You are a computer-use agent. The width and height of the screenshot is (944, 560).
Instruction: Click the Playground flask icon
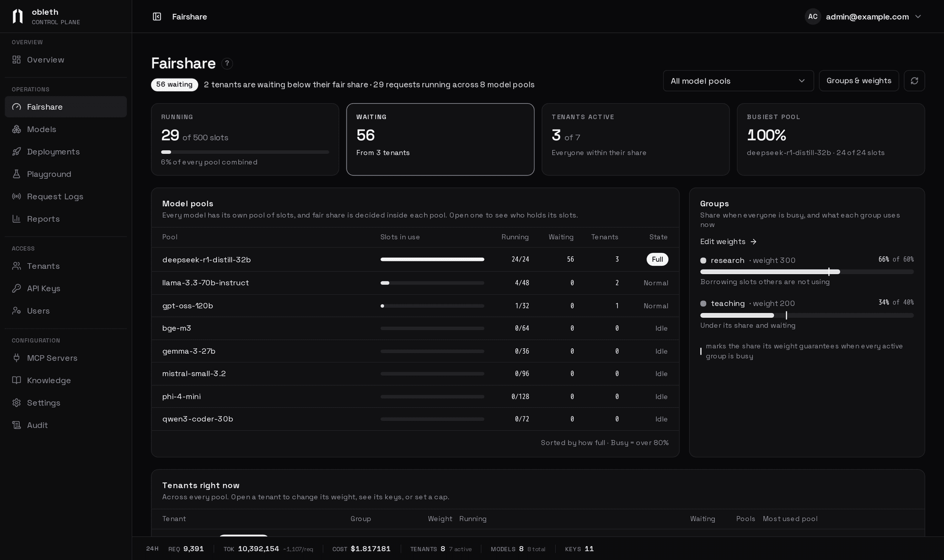pos(17,174)
